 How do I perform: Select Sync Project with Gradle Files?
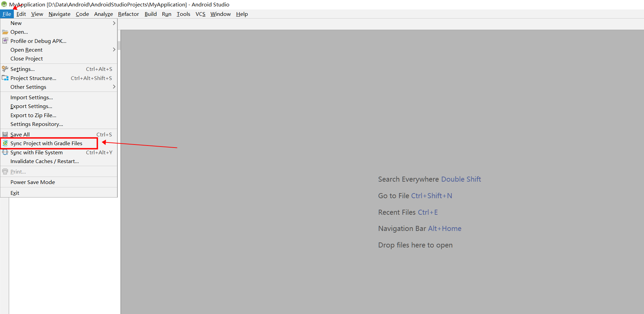[x=59, y=143]
